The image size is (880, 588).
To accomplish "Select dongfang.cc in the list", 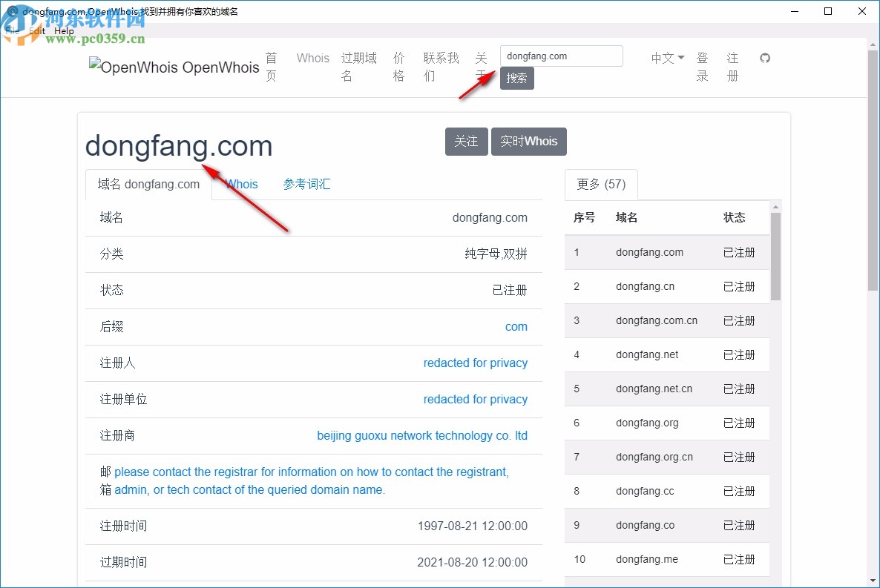I will [x=667, y=491].
